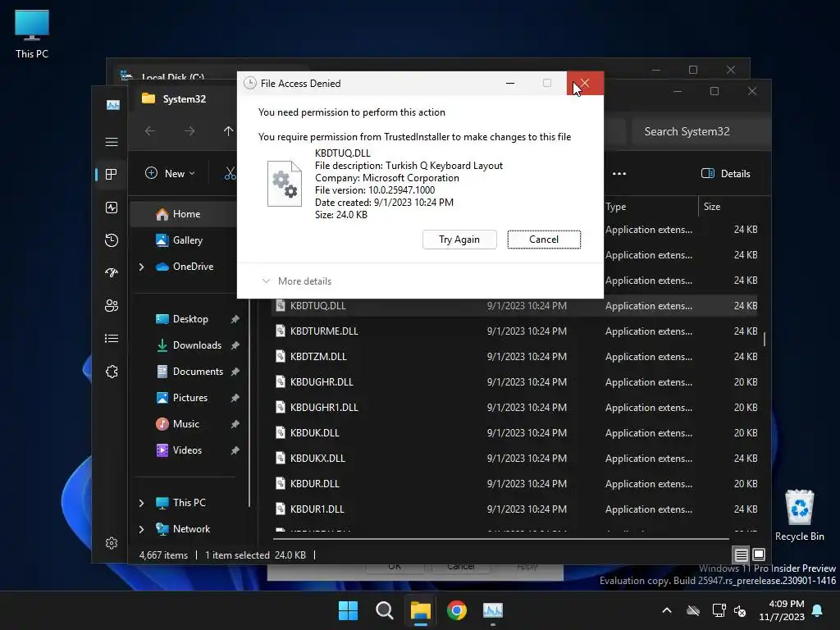Click Task Manager icon on the taskbar
This screenshot has width=840, height=630.
click(492, 610)
